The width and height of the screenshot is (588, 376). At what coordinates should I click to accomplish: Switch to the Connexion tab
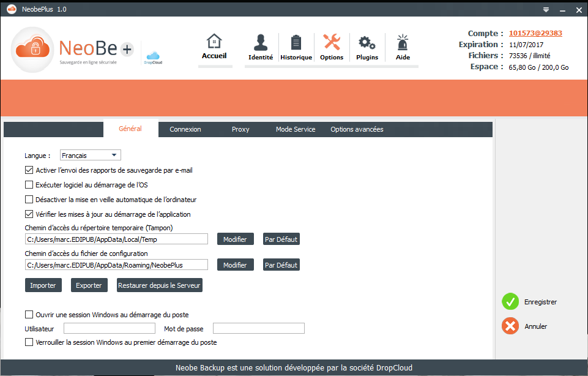coord(185,129)
